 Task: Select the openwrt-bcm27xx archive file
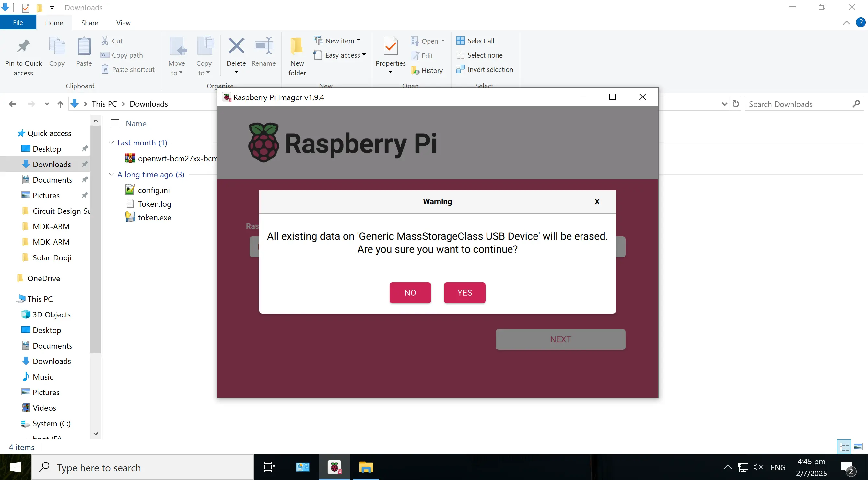click(x=170, y=158)
